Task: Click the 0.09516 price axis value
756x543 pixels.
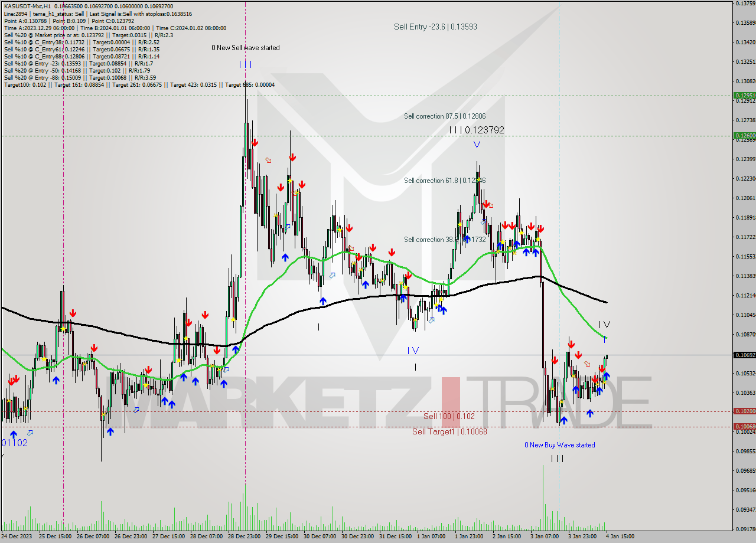Action: (x=746, y=490)
